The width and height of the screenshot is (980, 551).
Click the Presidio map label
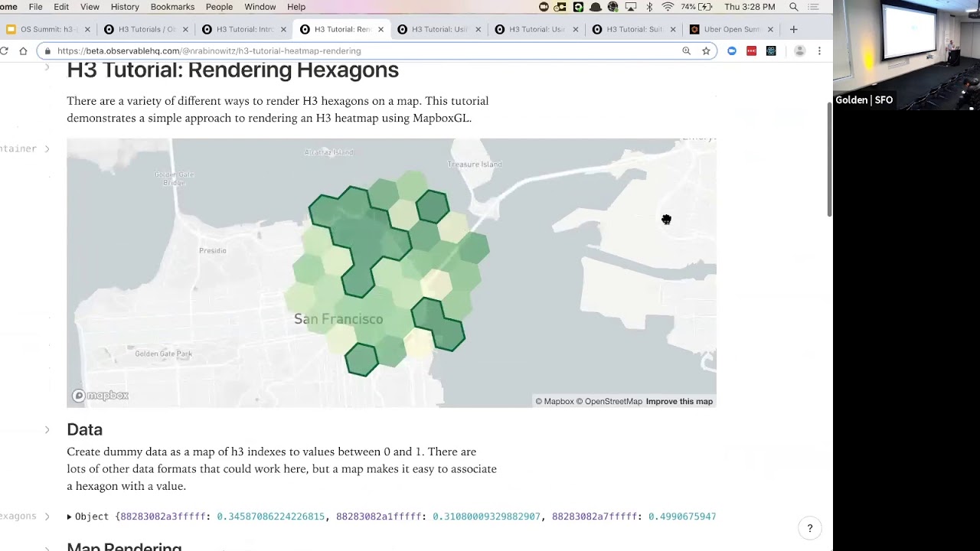point(213,250)
